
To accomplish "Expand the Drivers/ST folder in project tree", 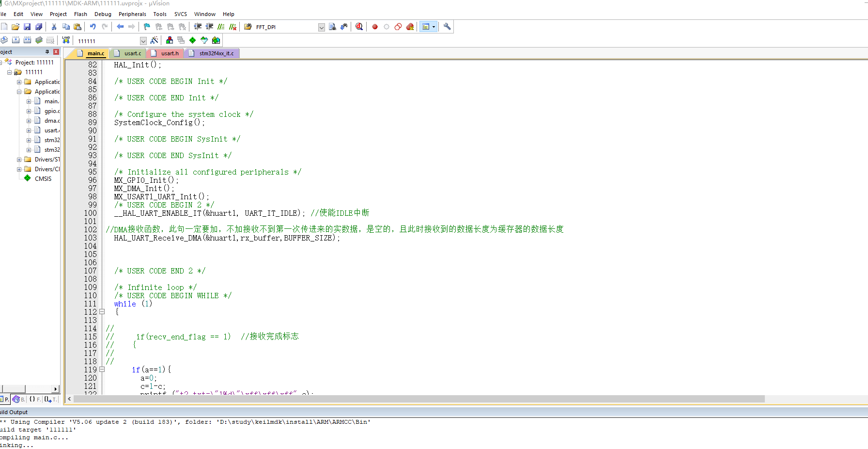I will pos(19,159).
